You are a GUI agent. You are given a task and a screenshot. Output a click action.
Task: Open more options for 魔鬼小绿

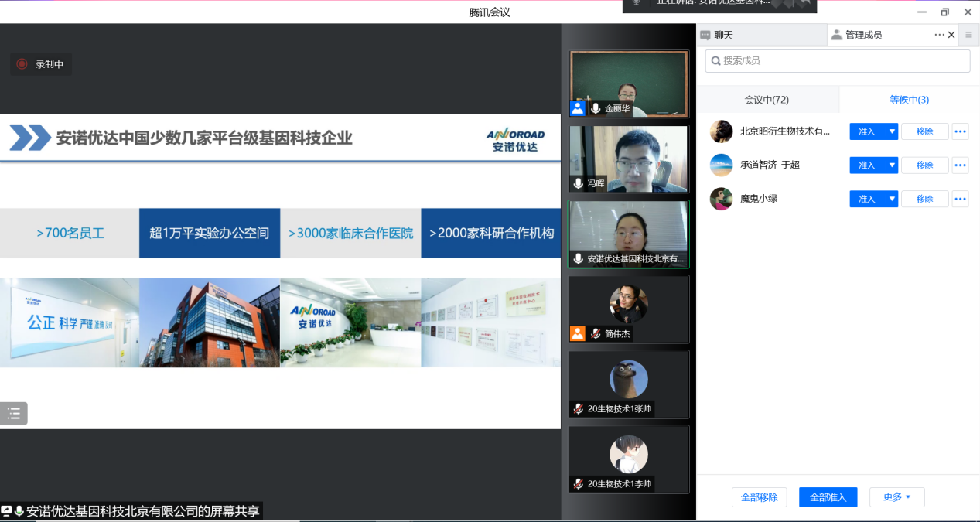click(x=960, y=199)
